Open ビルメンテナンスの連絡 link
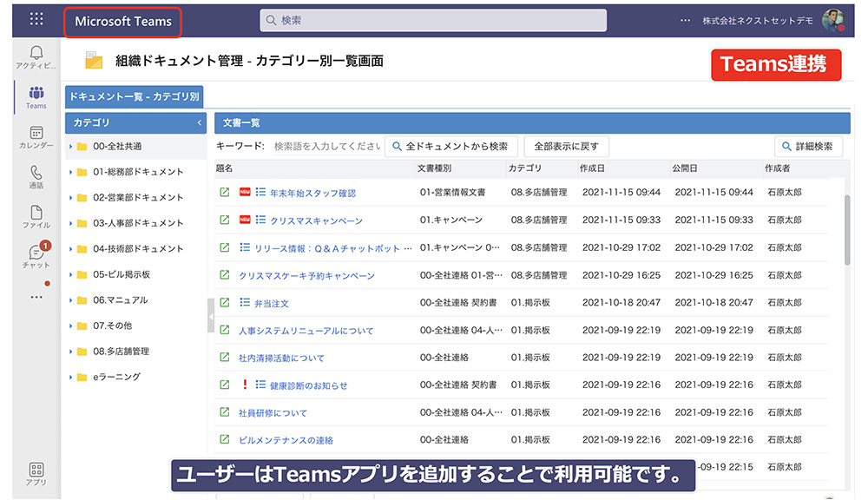This screenshot has height=500, width=868. [x=286, y=441]
